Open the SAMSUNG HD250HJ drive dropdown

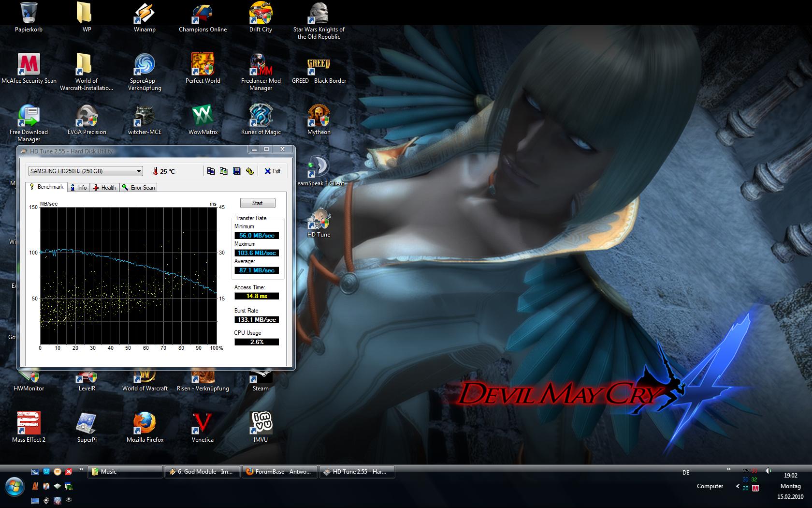click(86, 171)
